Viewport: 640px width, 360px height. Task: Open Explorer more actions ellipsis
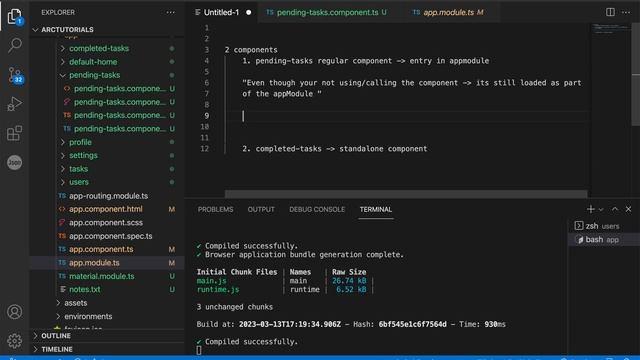tap(171, 13)
